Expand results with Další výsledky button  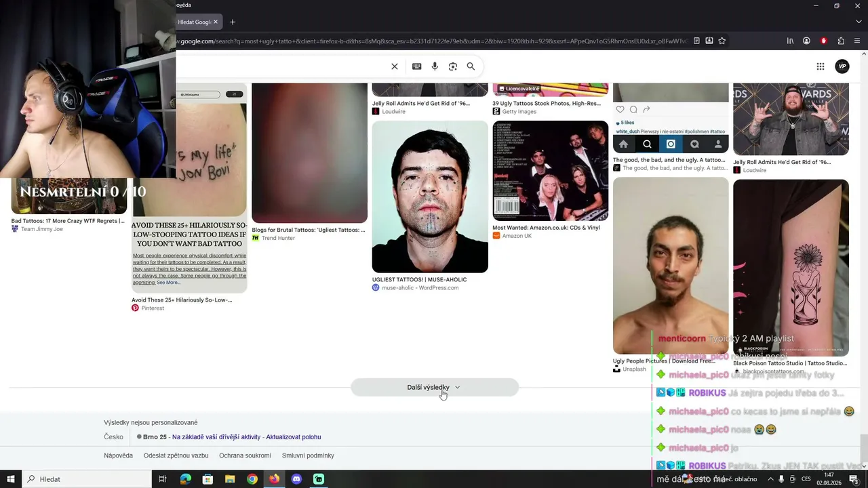(434, 387)
